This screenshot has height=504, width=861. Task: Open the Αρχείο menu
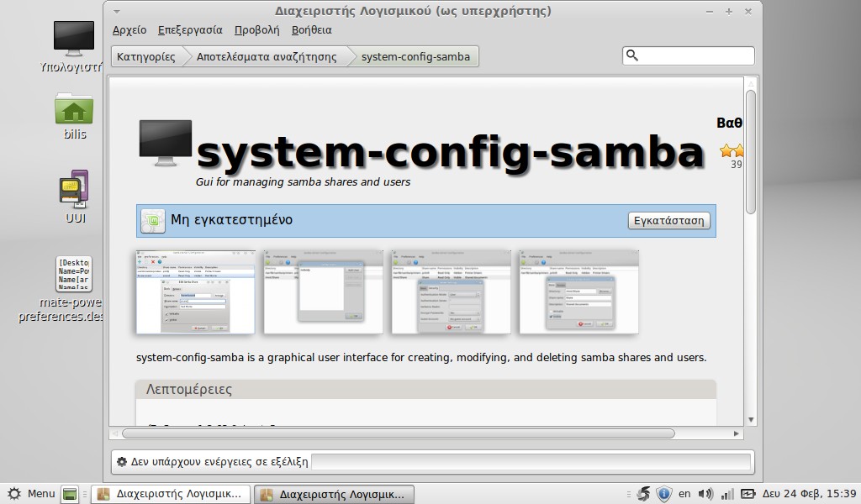pyautogui.click(x=129, y=30)
